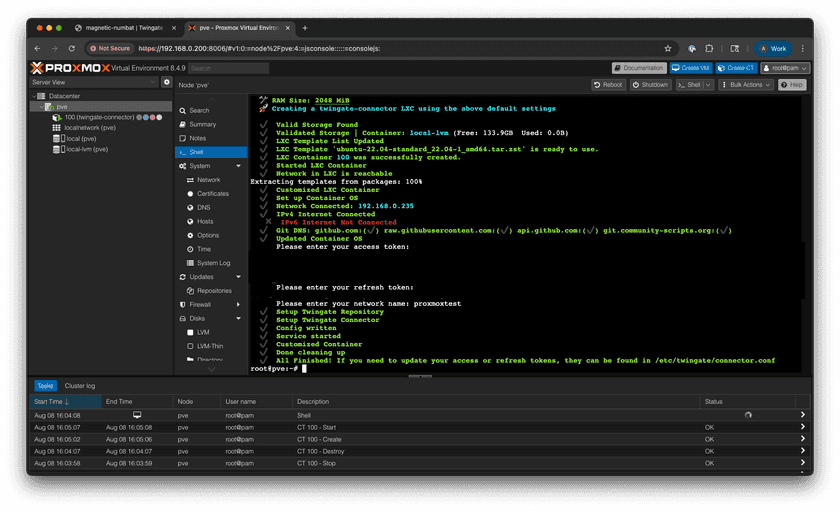840x511 pixels.
Task: Click the Shutdown node button
Action: pos(651,85)
